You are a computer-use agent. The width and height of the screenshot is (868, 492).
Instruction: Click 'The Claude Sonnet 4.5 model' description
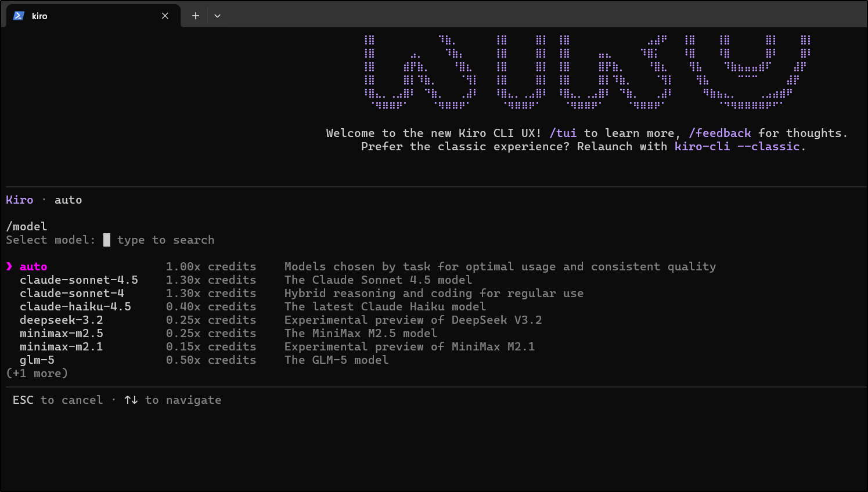pyautogui.click(x=379, y=280)
